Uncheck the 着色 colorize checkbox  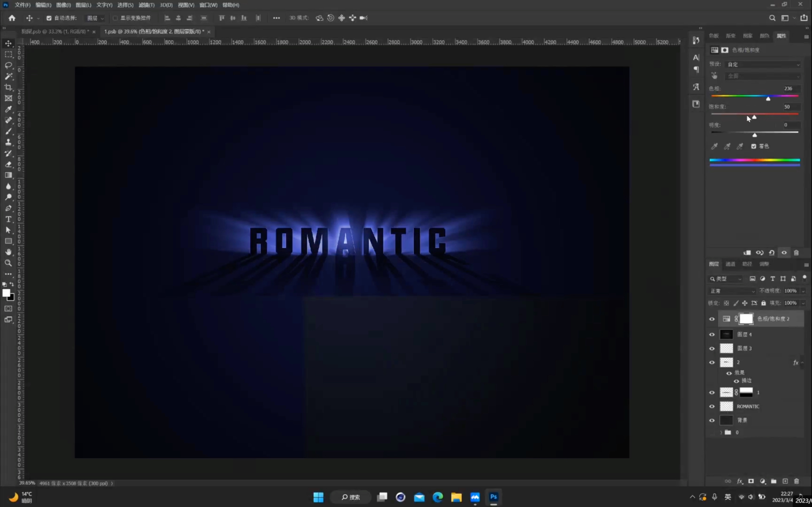754,146
